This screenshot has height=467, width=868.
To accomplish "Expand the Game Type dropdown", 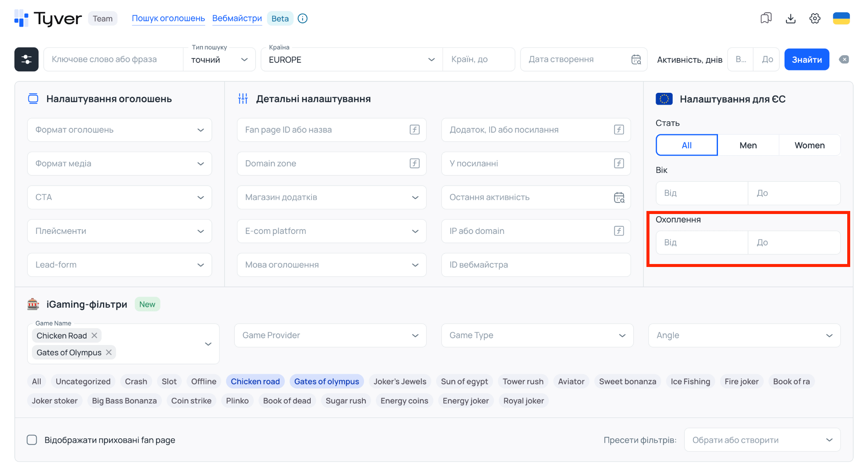I will click(x=537, y=335).
